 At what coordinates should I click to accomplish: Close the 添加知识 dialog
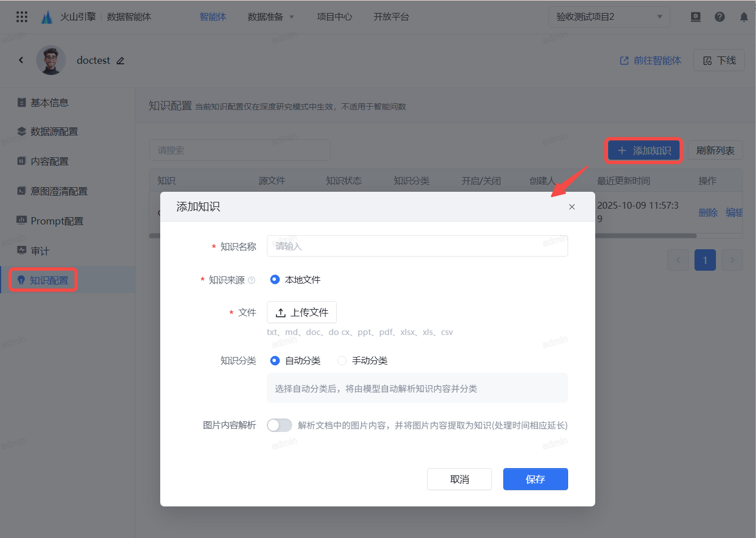(x=572, y=207)
